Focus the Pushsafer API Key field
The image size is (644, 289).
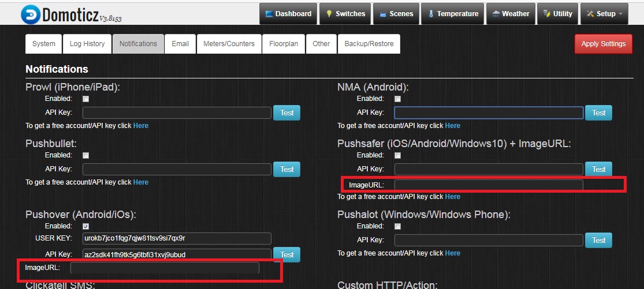coord(489,169)
